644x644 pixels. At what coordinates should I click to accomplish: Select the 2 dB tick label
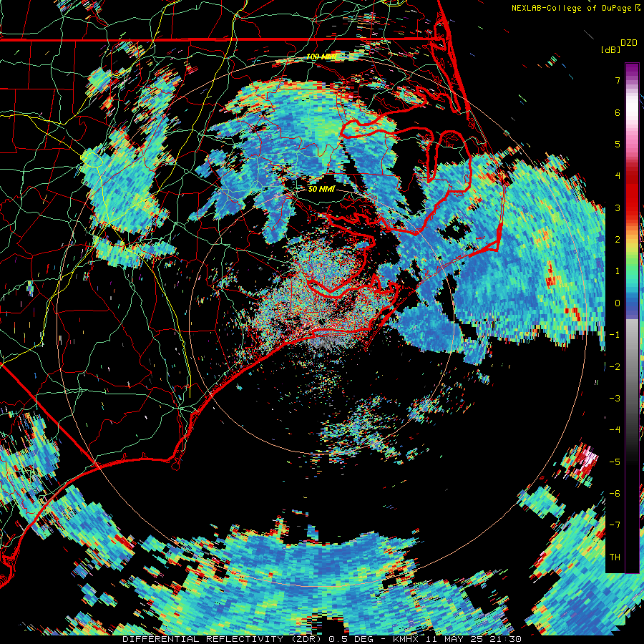[618, 240]
